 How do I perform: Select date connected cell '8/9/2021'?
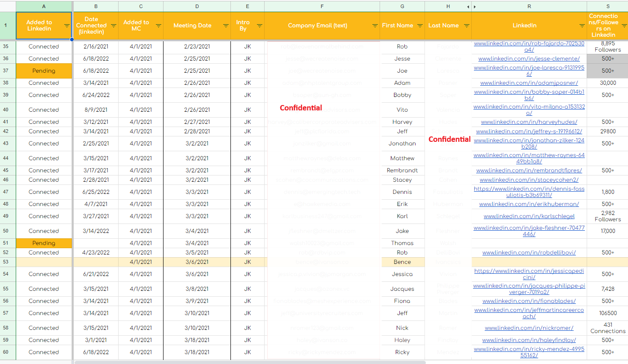tap(96, 110)
